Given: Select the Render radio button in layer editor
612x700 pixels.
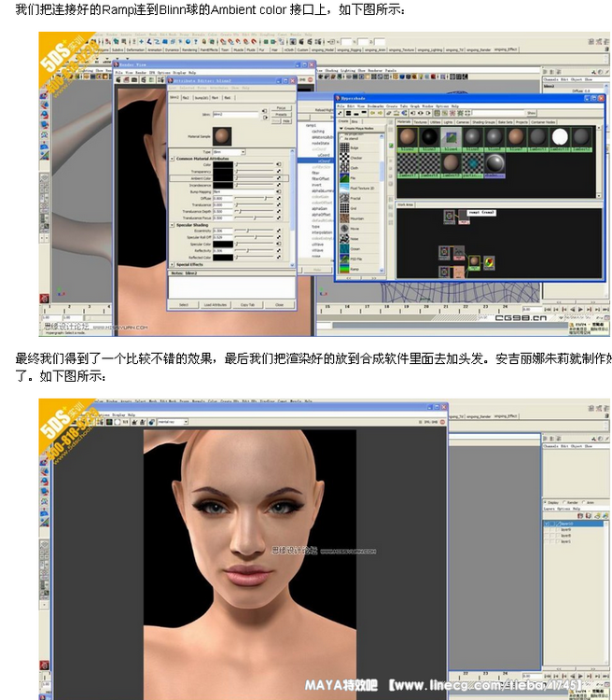Looking at the screenshot, I should click(566, 503).
